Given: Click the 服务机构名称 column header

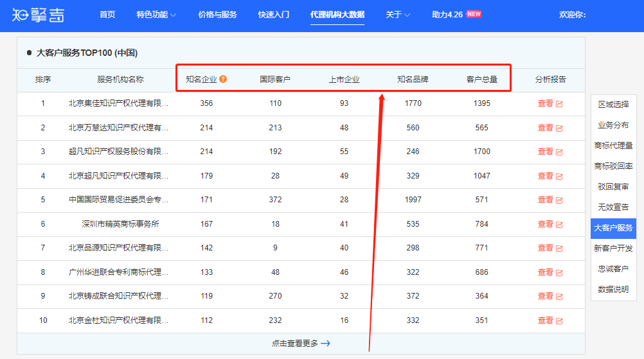Looking at the screenshot, I should [120, 79].
